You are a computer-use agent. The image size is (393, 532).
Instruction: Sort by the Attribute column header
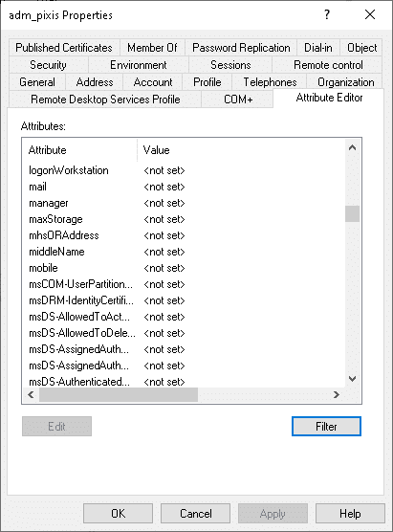79,150
